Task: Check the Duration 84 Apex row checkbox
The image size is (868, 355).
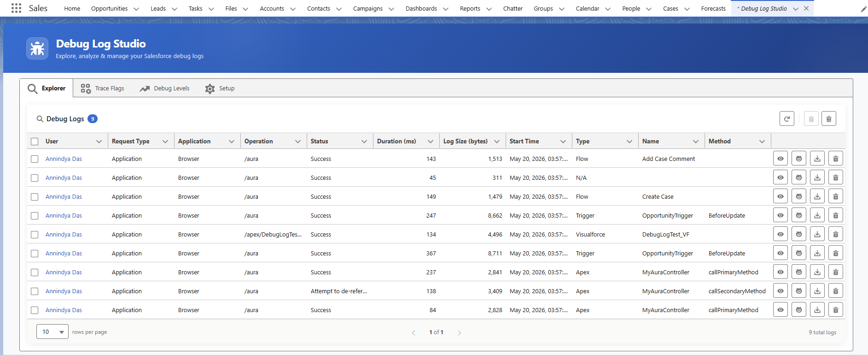Action: click(x=35, y=310)
